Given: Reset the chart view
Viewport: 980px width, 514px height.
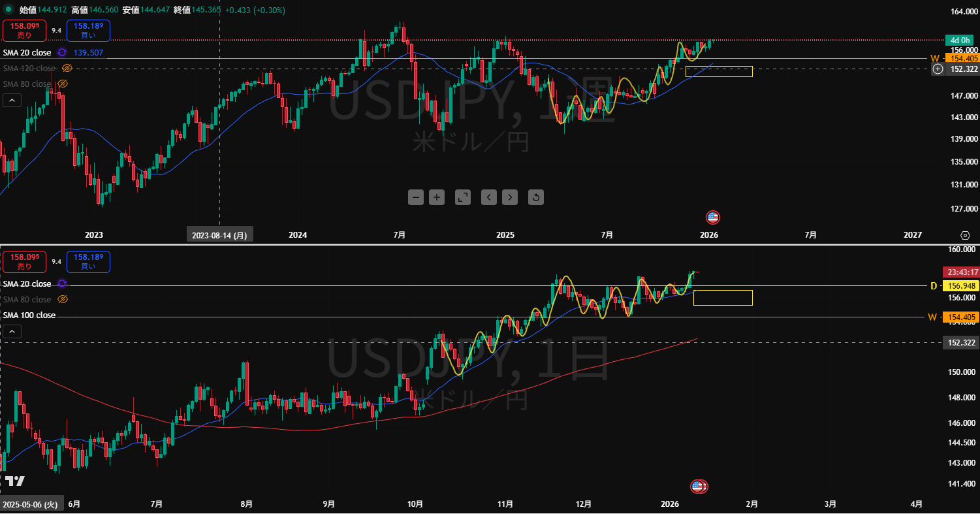Looking at the screenshot, I should 535,197.
